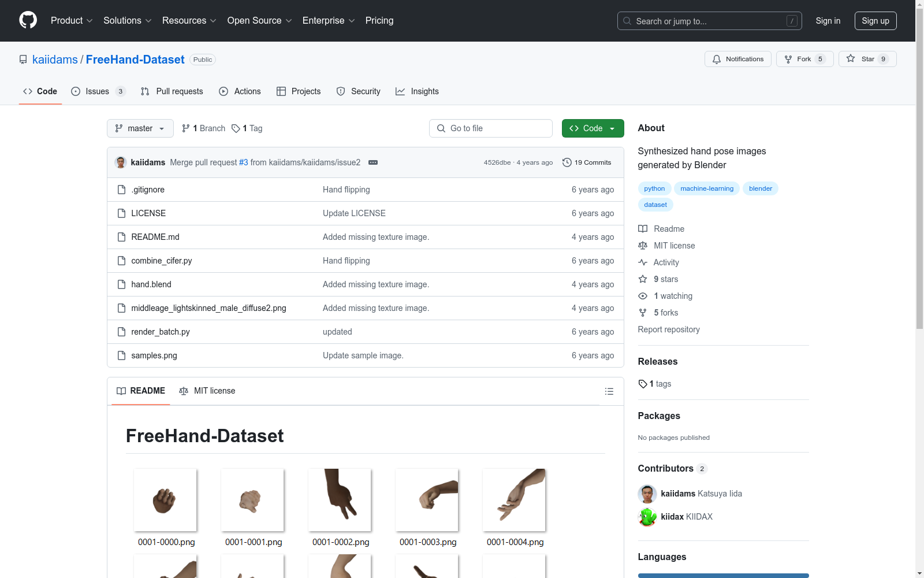The height and width of the screenshot is (578, 924).
Task: Click the eye icon beside 1 watching
Action: (643, 296)
